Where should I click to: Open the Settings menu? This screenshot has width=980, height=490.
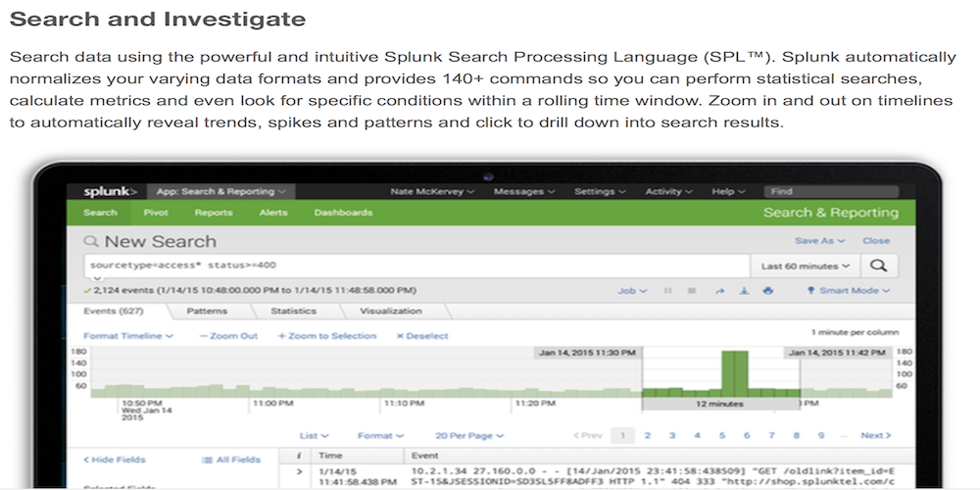pyautogui.click(x=600, y=192)
